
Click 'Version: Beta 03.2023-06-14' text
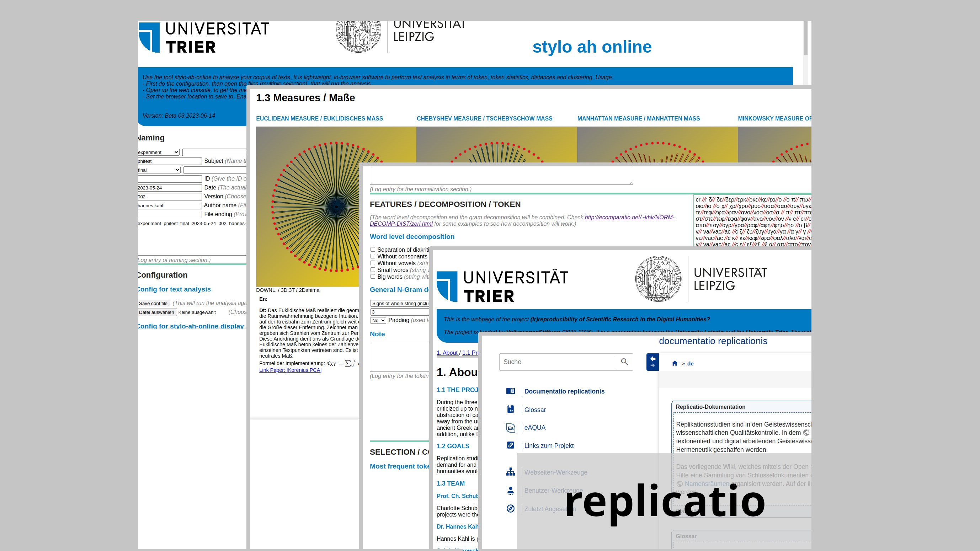[x=179, y=116]
